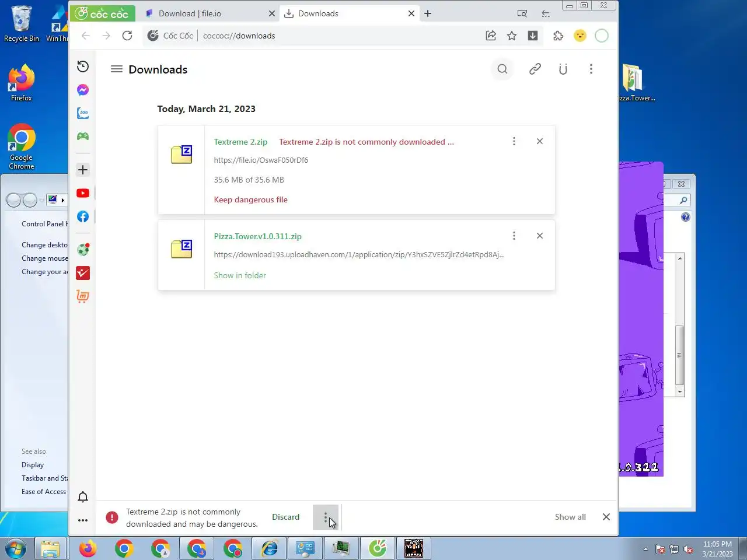Click the tab search icon in title bar
This screenshot has width=747, height=560.
point(522,13)
